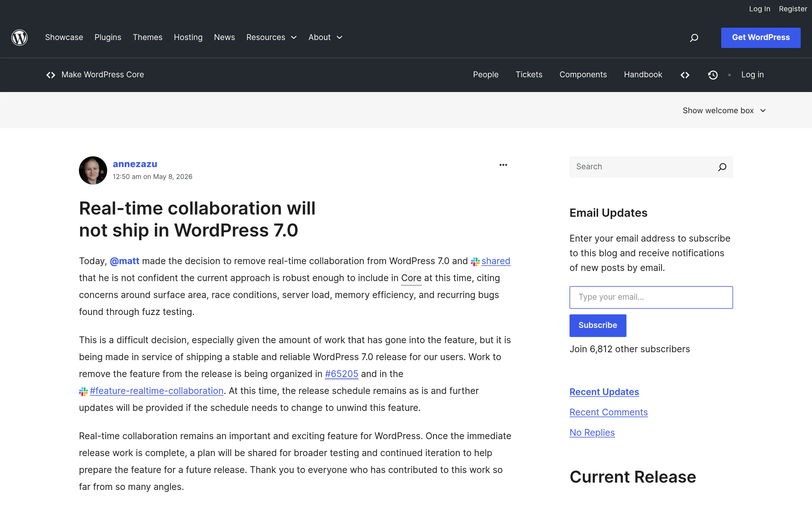Expand the Show welcome box toggle
This screenshot has height=508, width=812.
pos(724,110)
